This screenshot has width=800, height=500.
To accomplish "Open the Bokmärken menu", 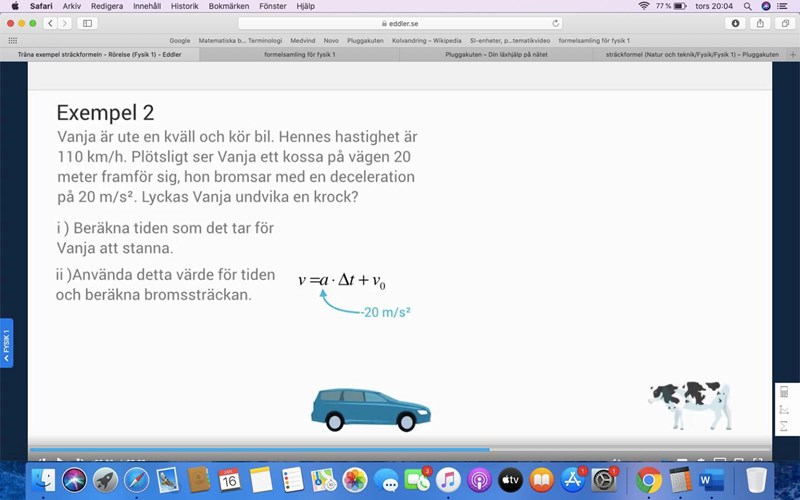I will click(228, 6).
